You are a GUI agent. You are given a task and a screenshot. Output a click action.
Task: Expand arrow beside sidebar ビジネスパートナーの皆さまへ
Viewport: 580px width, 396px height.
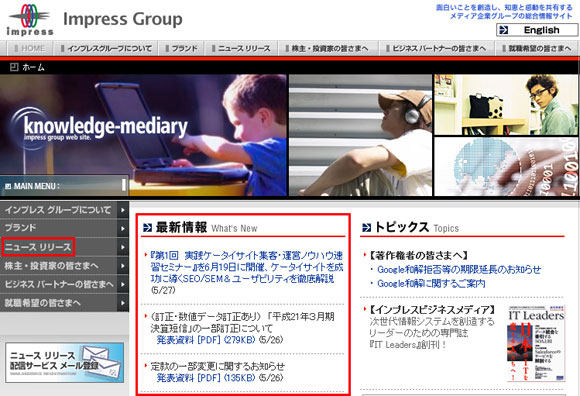point(123,284)
